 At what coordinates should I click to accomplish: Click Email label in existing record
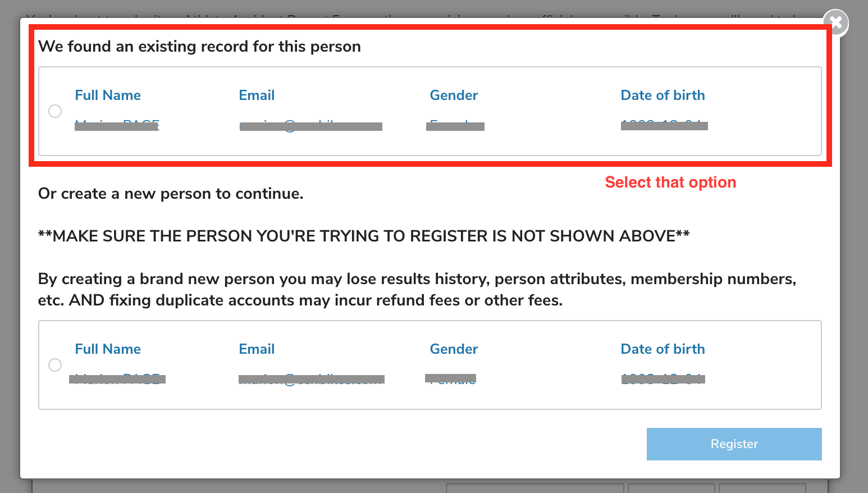point(257,95)
